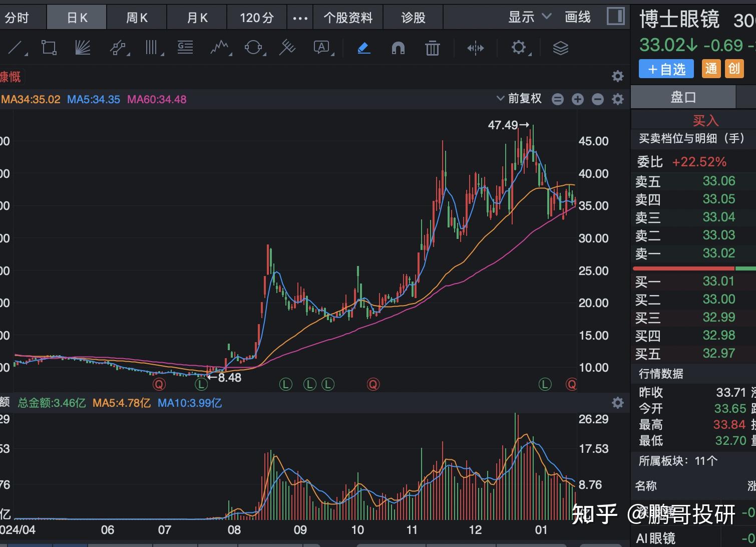Click the magnet snap tool icon
Screen dimensions: 756x547
tap(398, 48)
